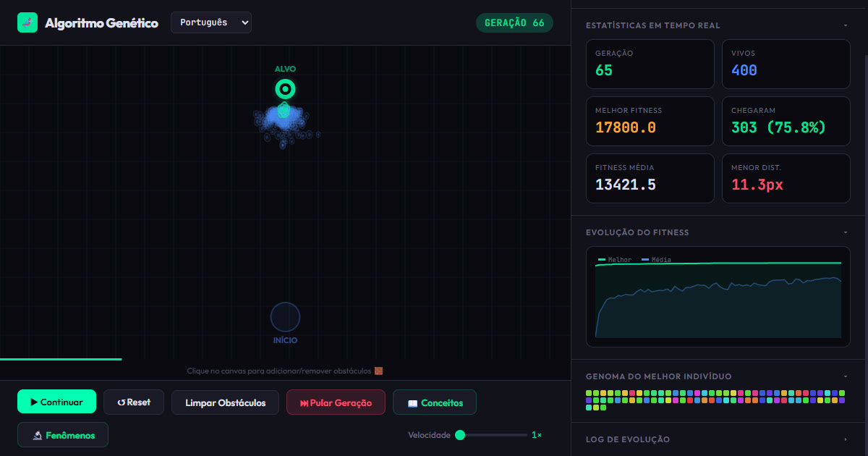Image resolution: width=868 pixels, height=456 pixels.
Task: Click the green ALVO target ring
Action: click(x=285, y=89)
